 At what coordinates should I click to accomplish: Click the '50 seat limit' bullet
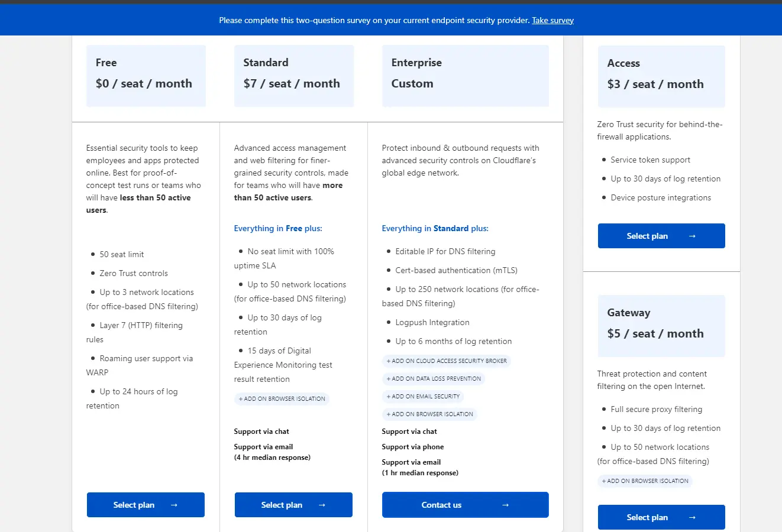pos(122,254)
